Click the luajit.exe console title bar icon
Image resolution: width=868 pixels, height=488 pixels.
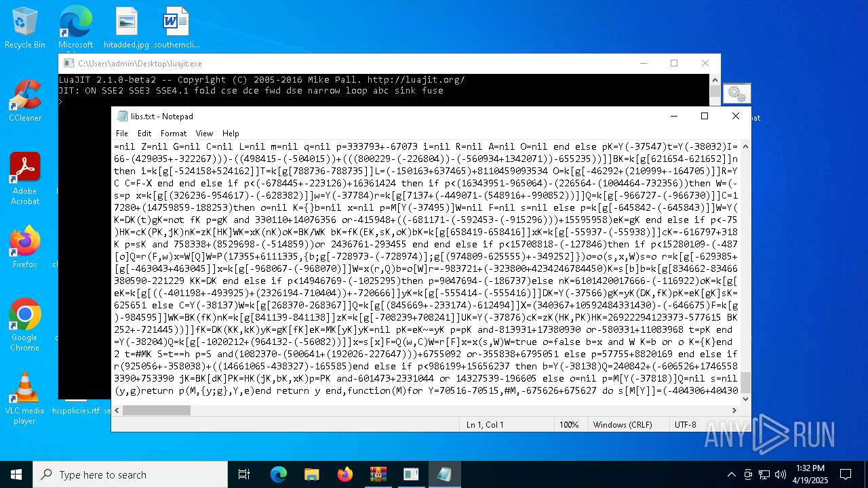tap(68, 64)
